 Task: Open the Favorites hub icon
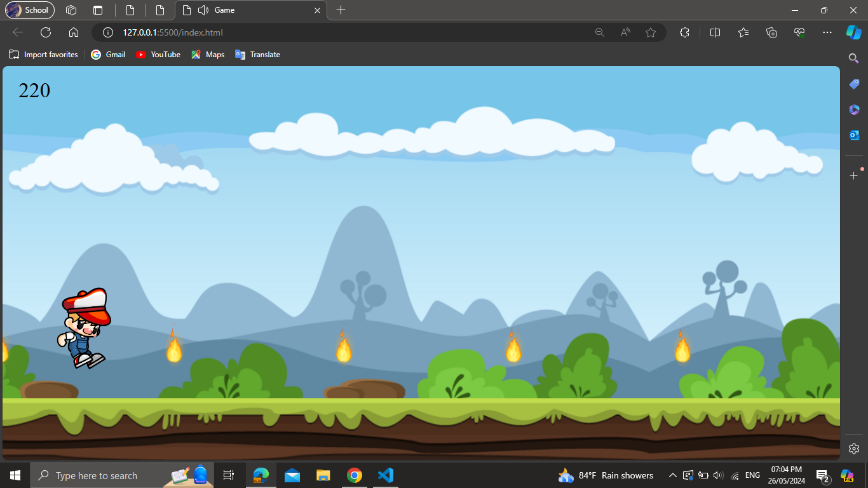coord(743,32)
